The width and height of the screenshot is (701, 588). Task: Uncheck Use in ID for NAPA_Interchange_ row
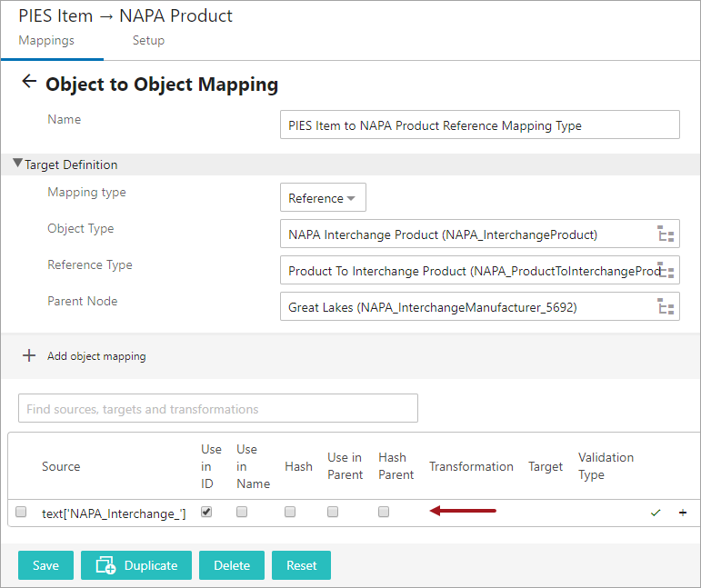pos(206,512)
